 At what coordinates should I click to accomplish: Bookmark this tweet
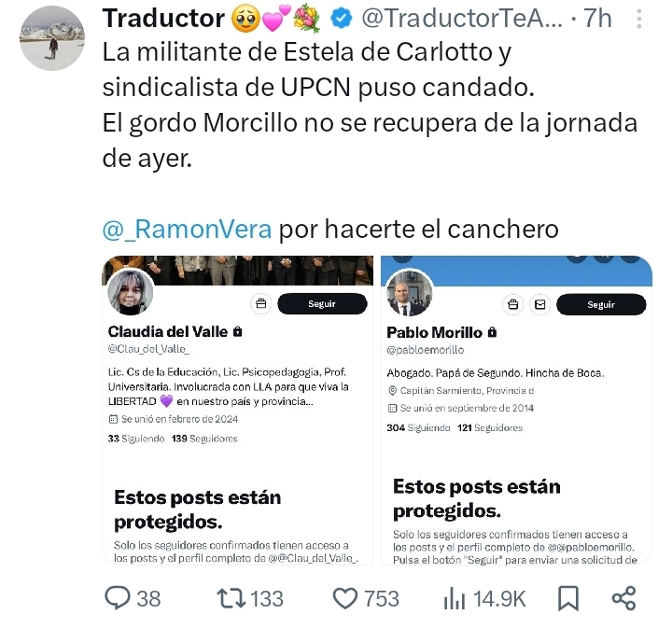(x=568, y=598)
